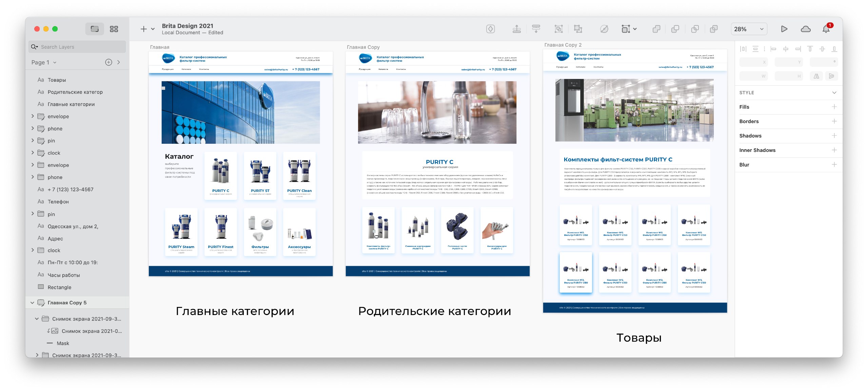The width and height of the screenshot is (868, 391).
Task: Select the Mask layer
Action: [77, 343]
